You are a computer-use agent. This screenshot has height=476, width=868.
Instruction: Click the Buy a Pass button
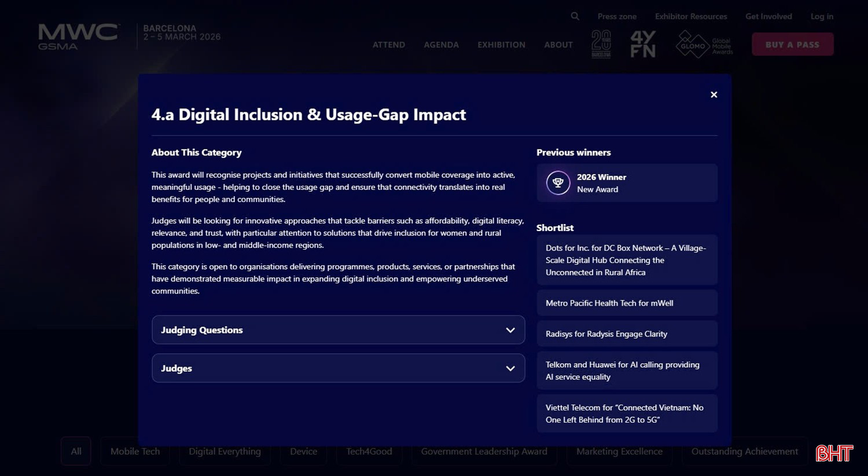click(x=792, y=45)
